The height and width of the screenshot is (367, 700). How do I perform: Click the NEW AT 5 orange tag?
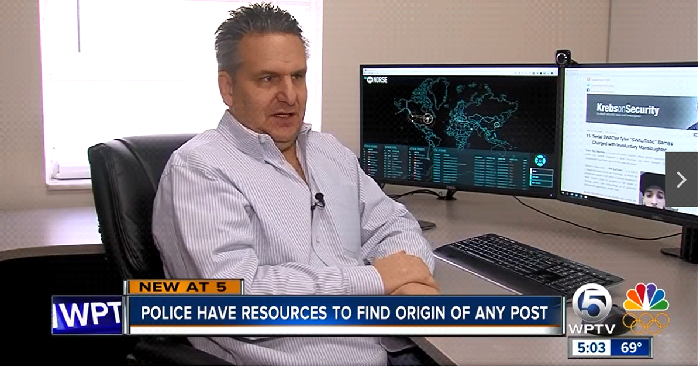point(184,287)
